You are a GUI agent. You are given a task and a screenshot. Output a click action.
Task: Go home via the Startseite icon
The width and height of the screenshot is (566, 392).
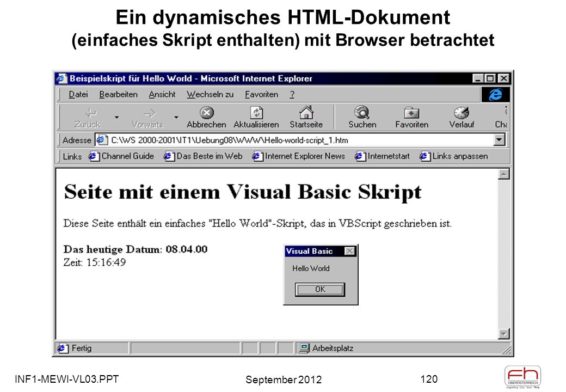[306, 112]
